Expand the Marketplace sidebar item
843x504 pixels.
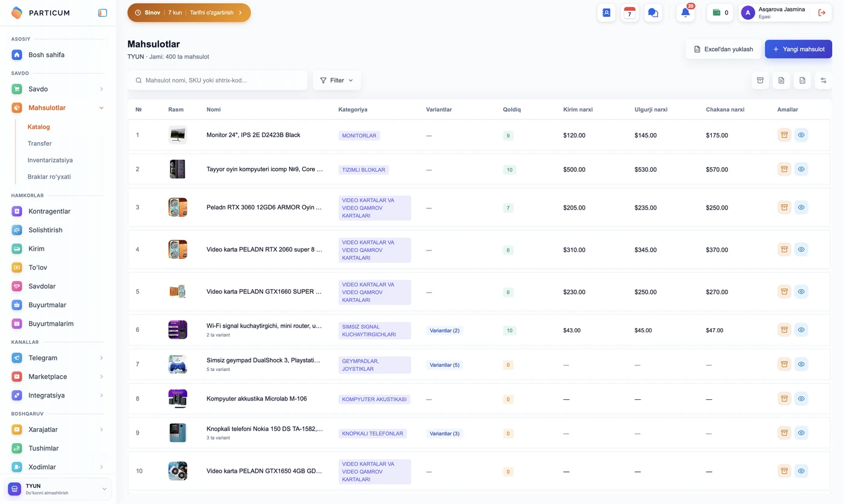[58, 376]
